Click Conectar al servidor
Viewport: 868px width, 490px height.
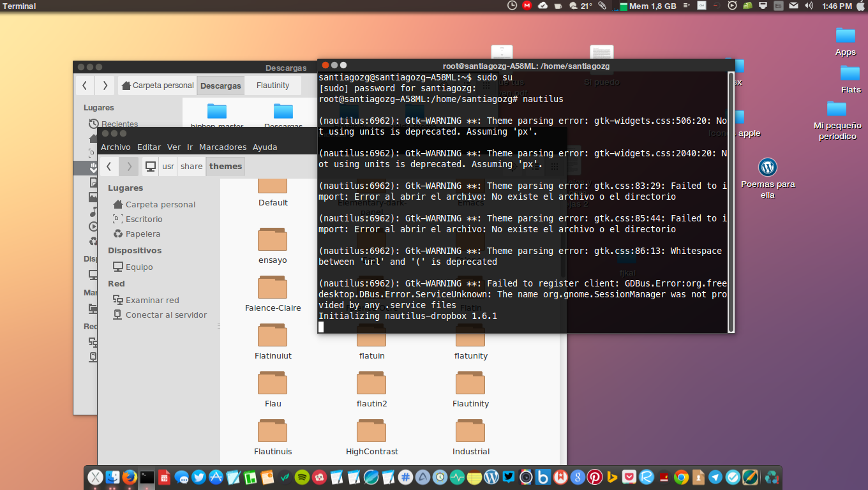tap(160, 315)
